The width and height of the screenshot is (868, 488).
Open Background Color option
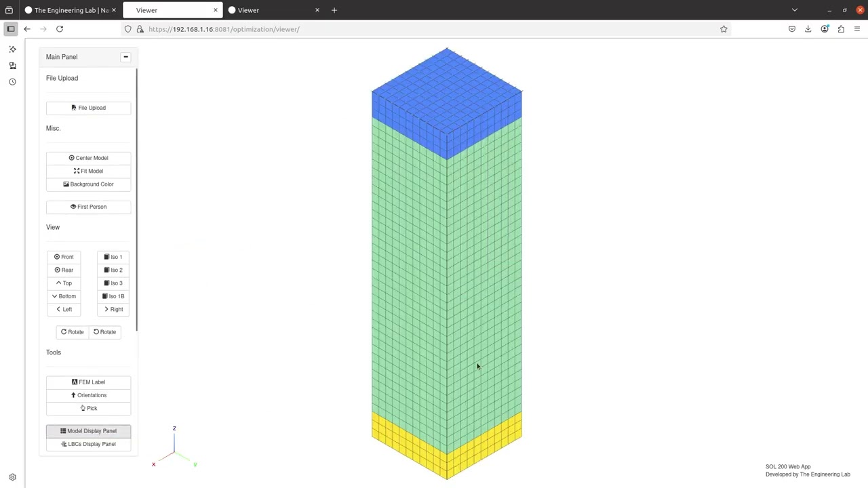point(88,184)
